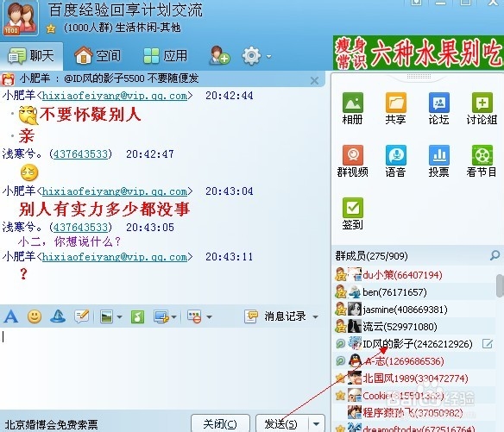Screen dimensions: 504x432
Task: Click the send picture icon
Action: (x=106, y=316)
